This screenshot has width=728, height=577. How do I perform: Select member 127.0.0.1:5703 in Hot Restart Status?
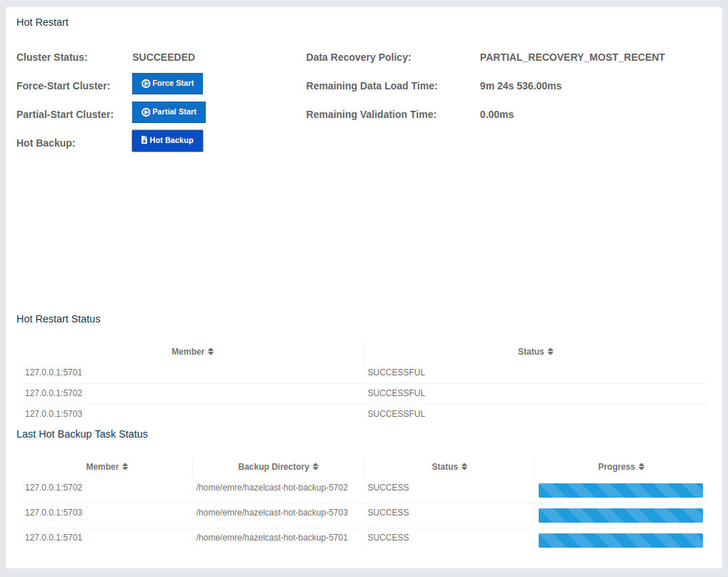[x=54, y=414]
